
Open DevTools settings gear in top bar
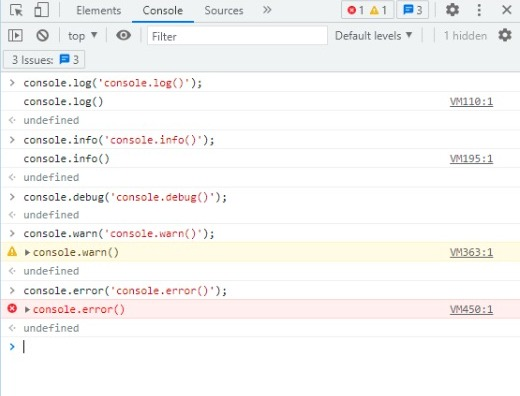tap(452, 10)
